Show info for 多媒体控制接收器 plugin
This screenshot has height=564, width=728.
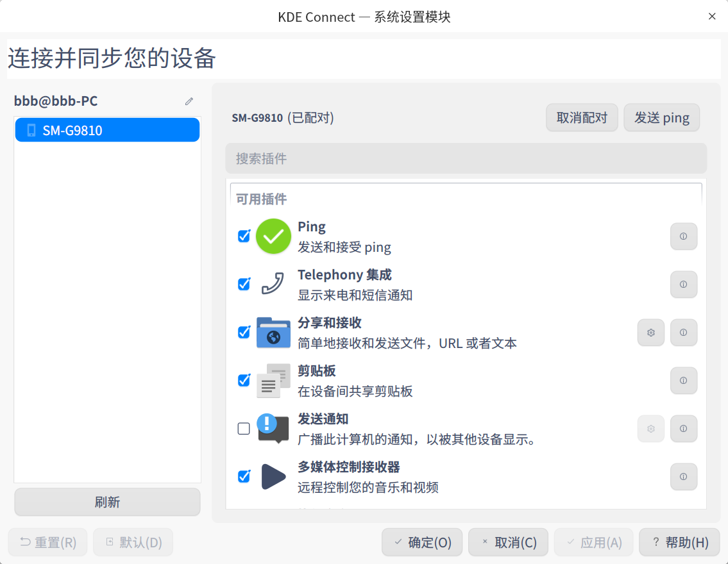tap(683, 477)
